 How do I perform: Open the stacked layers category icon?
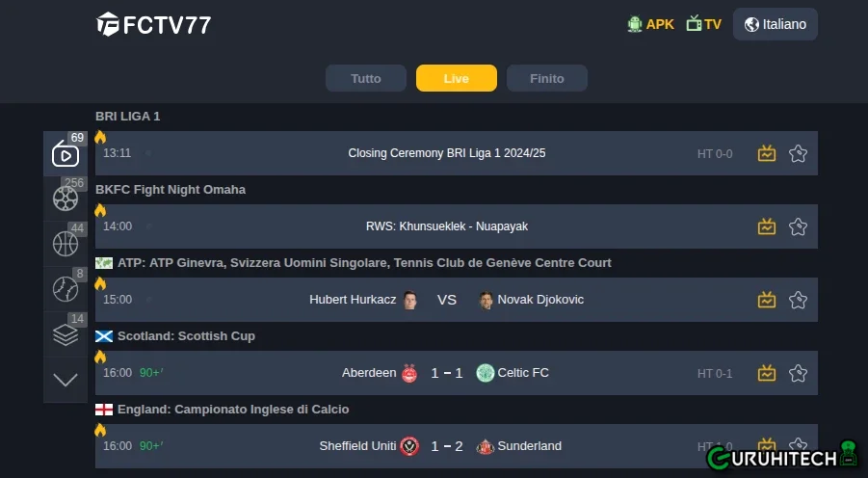point(66,334)
